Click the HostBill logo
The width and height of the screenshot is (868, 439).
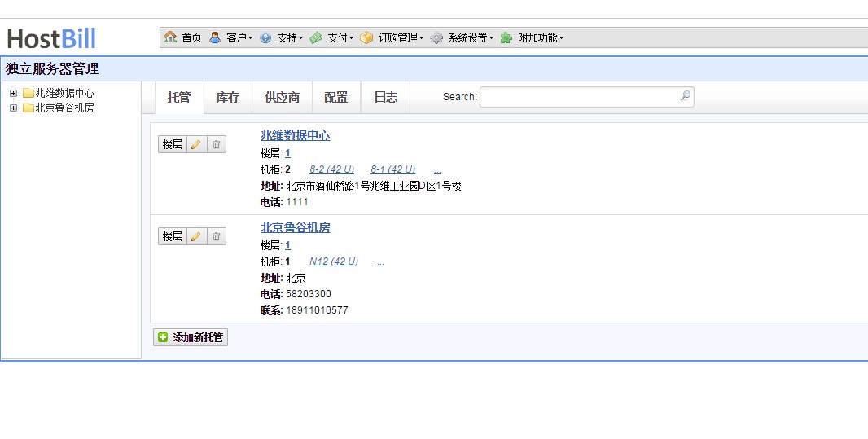[51, 39]
